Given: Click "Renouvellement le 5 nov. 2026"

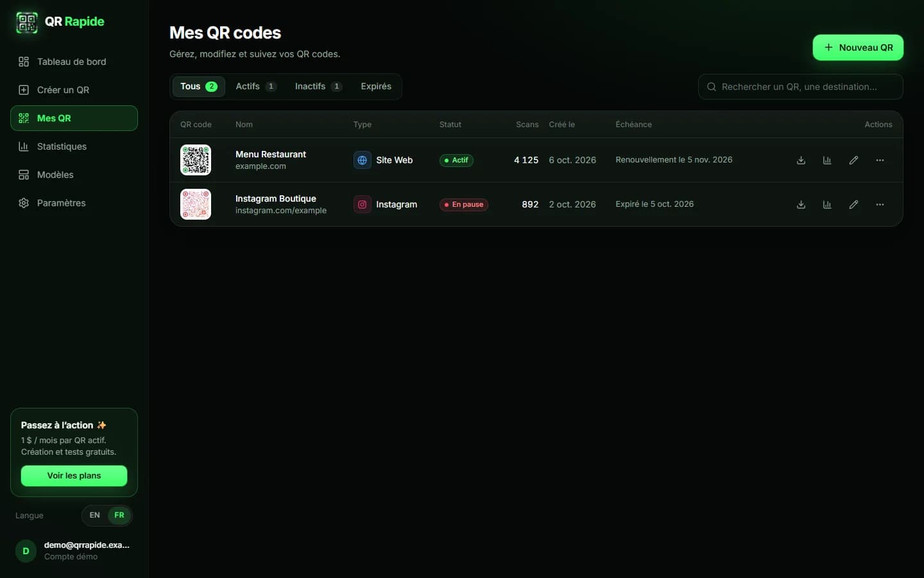Looking at the screenshot, I should point(674,160).
